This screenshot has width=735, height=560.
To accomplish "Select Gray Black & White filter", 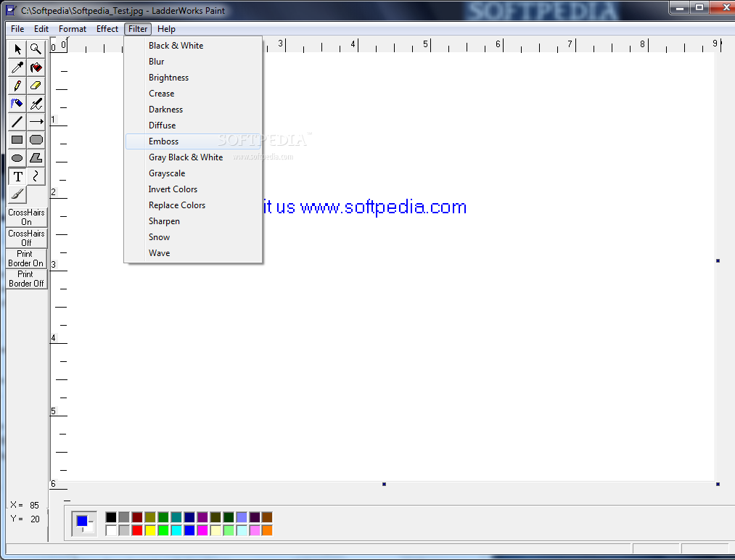I will tap(193, 157).
